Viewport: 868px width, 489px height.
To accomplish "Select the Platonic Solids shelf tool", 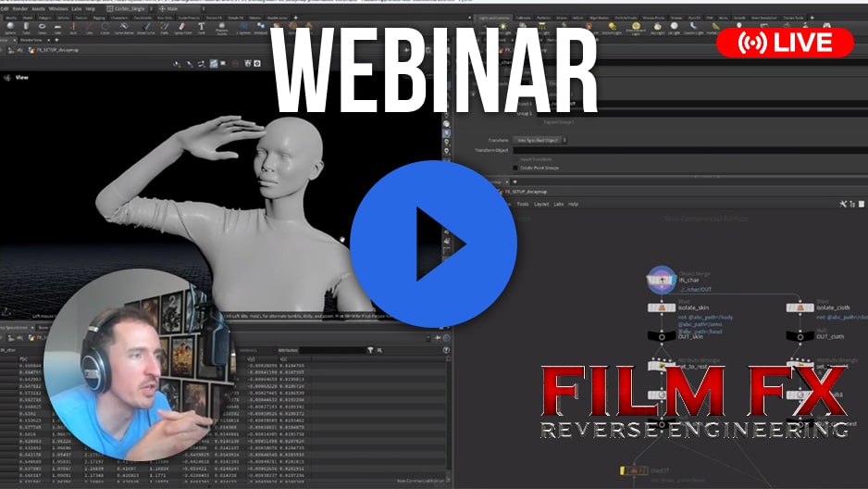I will [x=221, y=28].
